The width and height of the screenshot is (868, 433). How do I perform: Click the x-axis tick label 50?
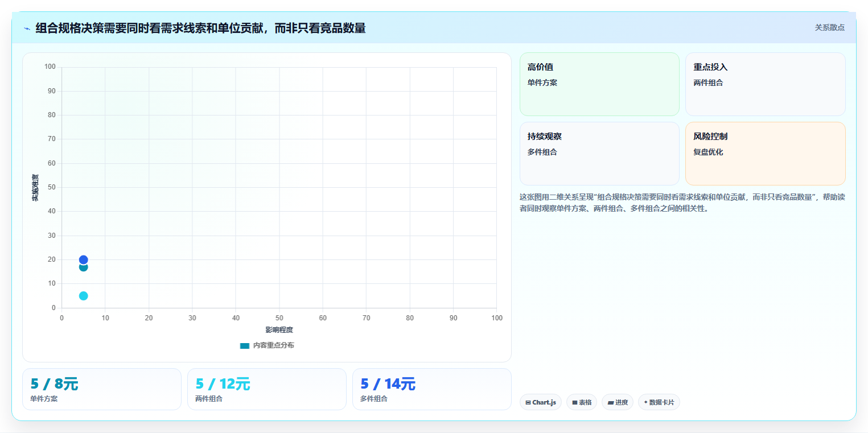pyautogui.click(x=279, y=318)
